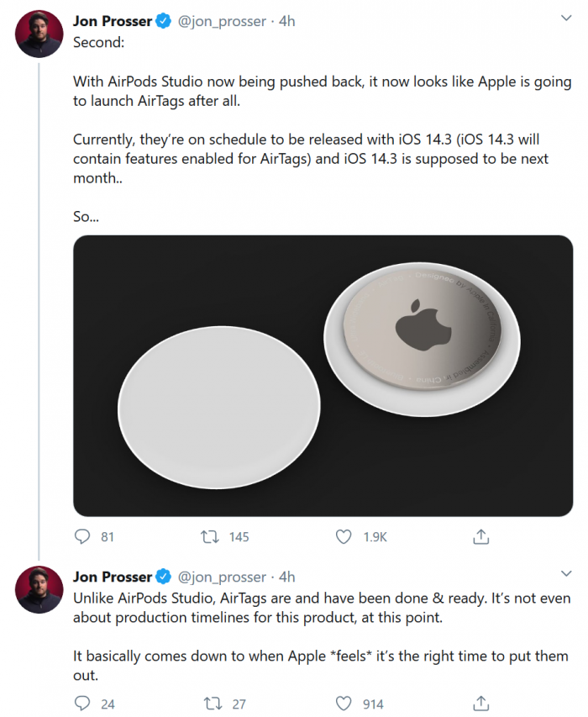Screen dimensions: 588x717
Task: Reply to the second tweet with 24 replies
Action: point(82,703)
